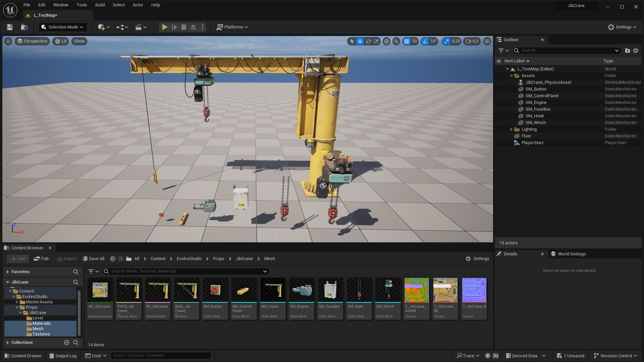
Task: Activate the Select objects arrow tool
Action: tap(352, 41)
